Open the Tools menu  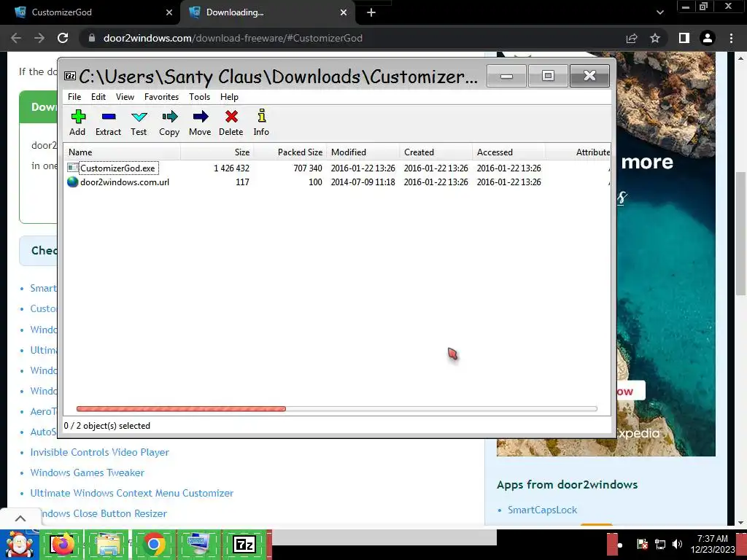point(199,97)
